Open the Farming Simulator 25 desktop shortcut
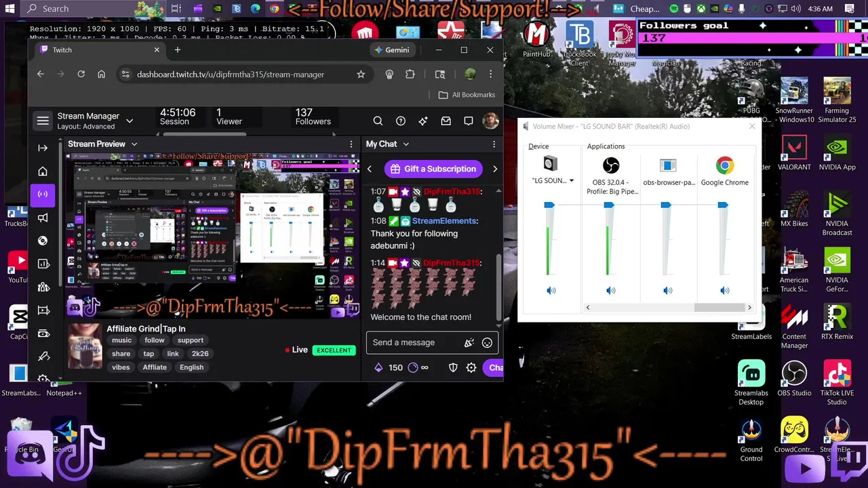The image size is (868, 488). pyautogui.click(x=837, y=100)
